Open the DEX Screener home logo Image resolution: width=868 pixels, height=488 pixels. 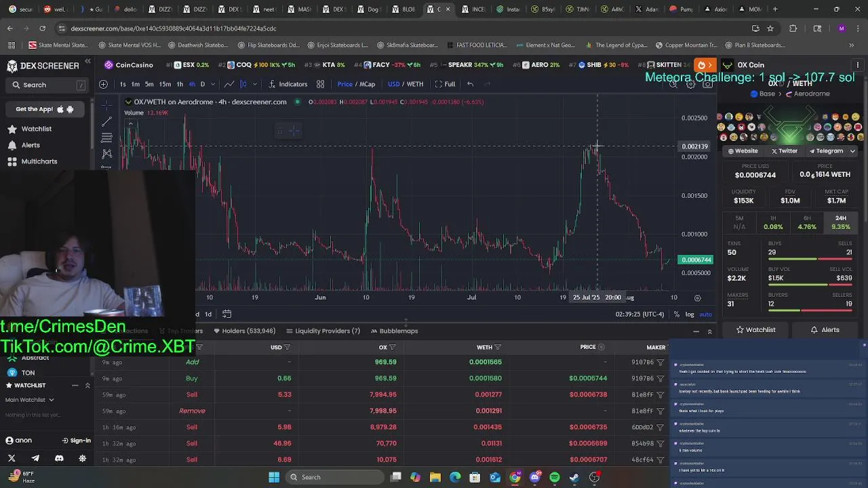[x=43, y=66]
